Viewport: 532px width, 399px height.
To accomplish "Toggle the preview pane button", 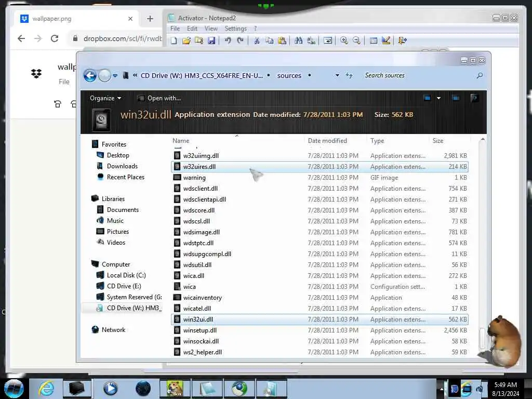I will click(x=456, y=98).
